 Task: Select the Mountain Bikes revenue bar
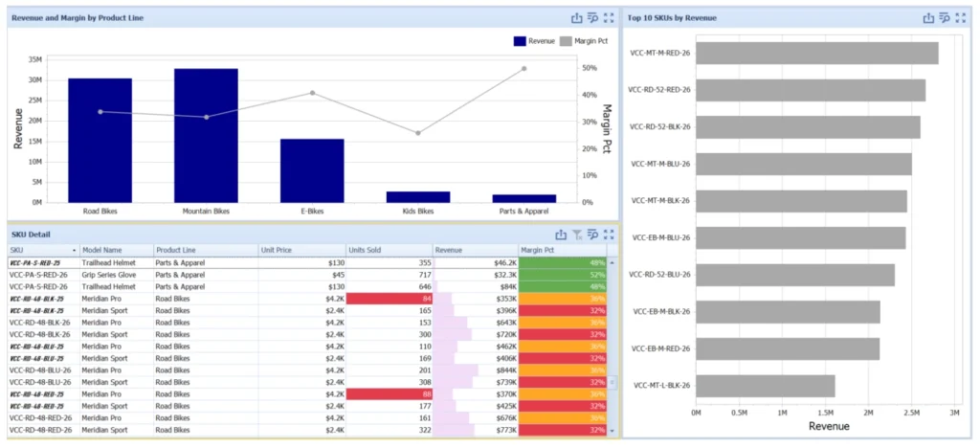coord(207,136)
